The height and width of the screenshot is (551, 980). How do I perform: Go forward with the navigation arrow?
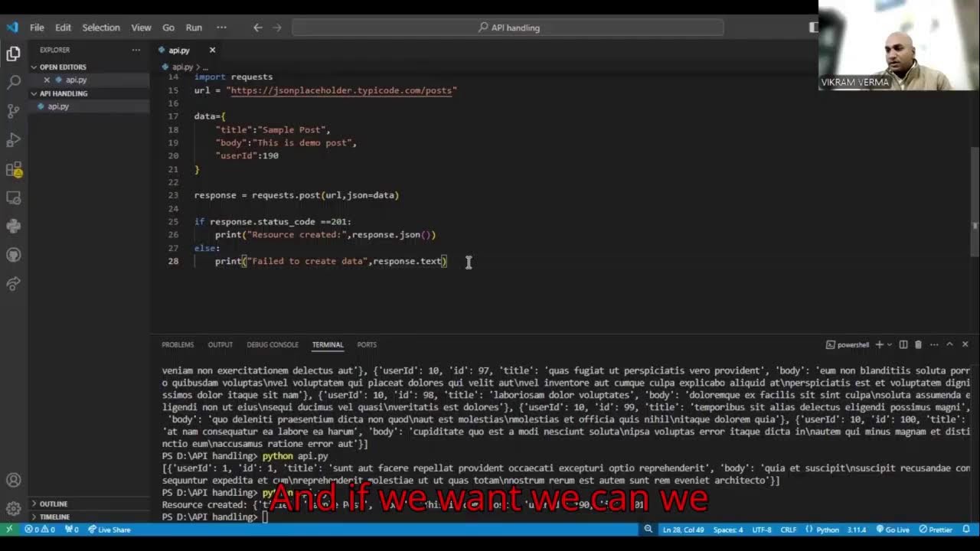pos(277,28)
